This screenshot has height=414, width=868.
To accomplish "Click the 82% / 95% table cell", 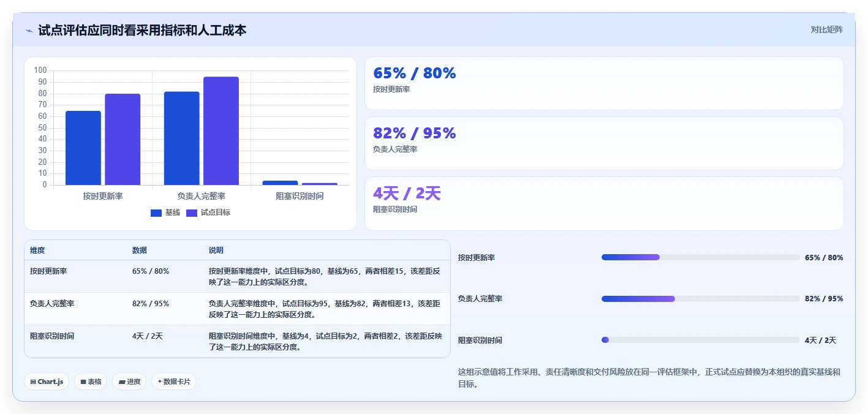I will [151, 303].
